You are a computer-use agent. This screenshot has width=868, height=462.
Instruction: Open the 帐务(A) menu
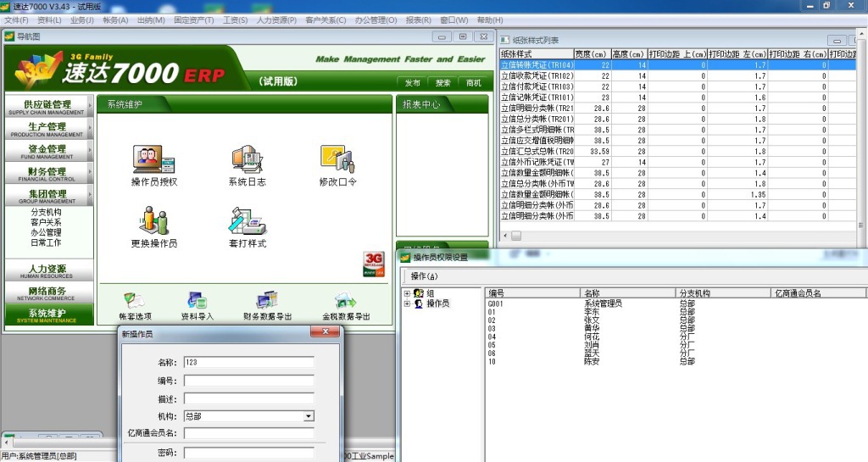click(115, 19)
